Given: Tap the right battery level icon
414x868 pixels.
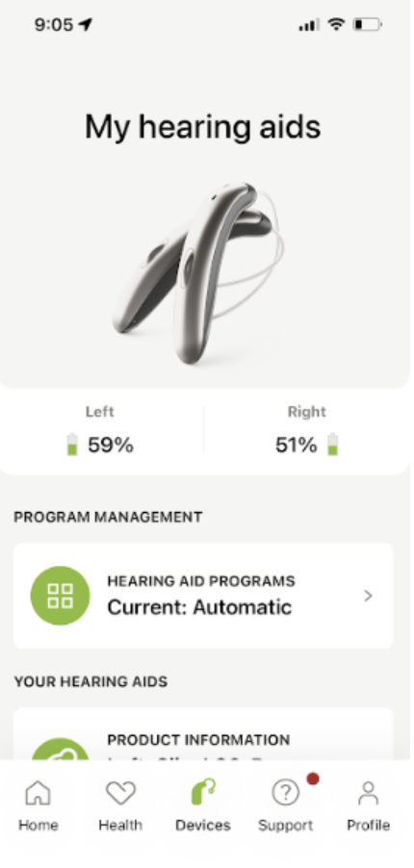Looking at the screenshot, I should click(x=332, y=445).
